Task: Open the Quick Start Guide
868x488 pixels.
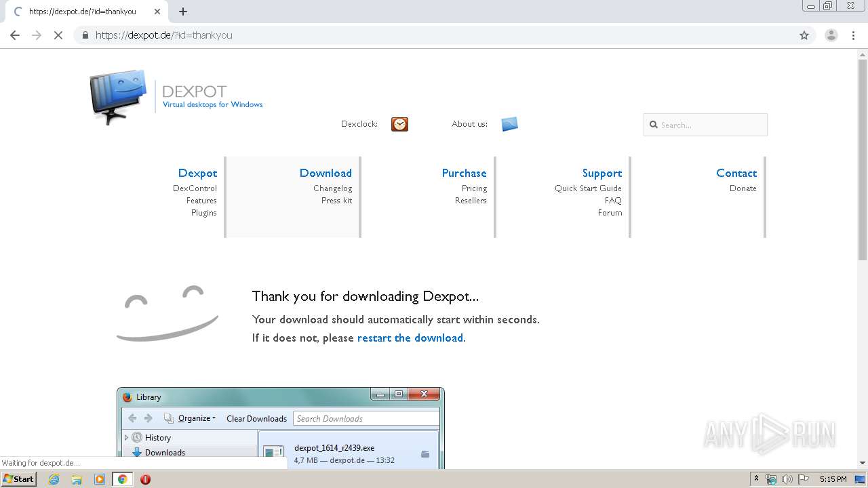Action: pyautogui.click(x=588, y=188)
